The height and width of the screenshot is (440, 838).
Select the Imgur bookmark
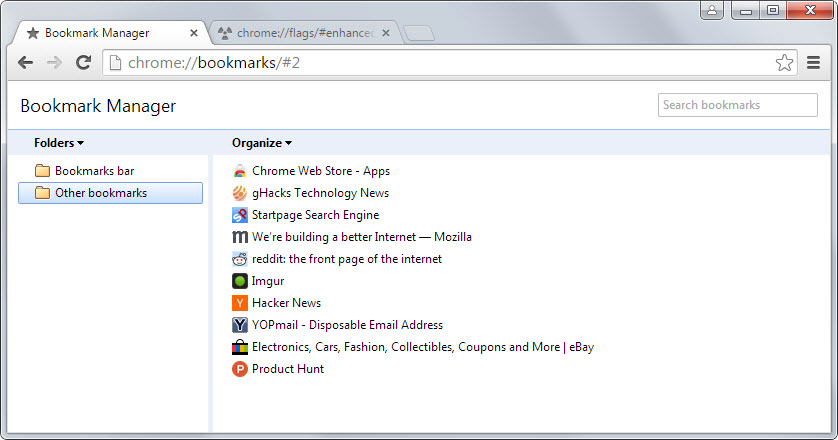click(x=268, y=281)
